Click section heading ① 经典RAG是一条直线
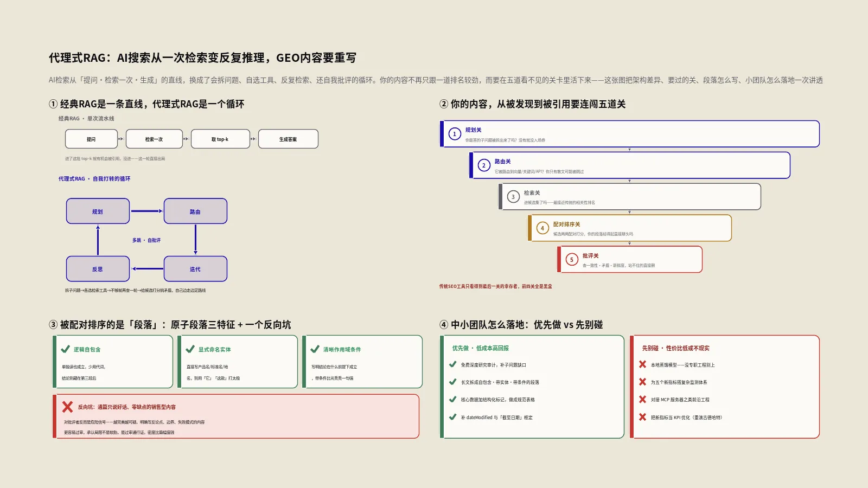Screen dimensions: 868x488 (146, 104)
